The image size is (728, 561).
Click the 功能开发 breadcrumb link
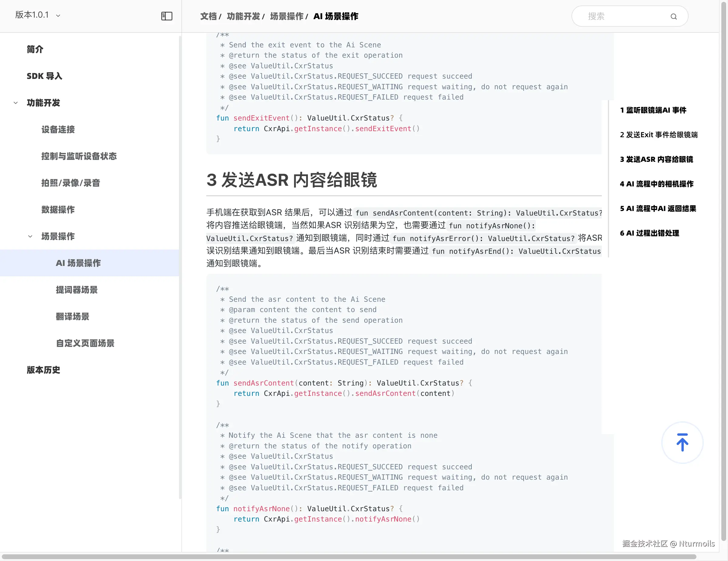pos(243,16)
